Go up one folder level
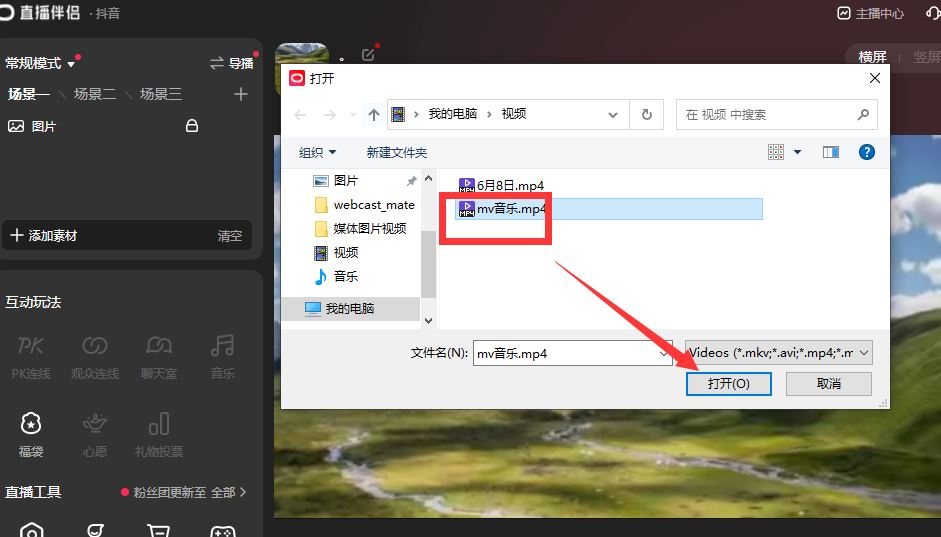This screenshot has height=537, width=941. pyautogui.click(x=374, y=115)
